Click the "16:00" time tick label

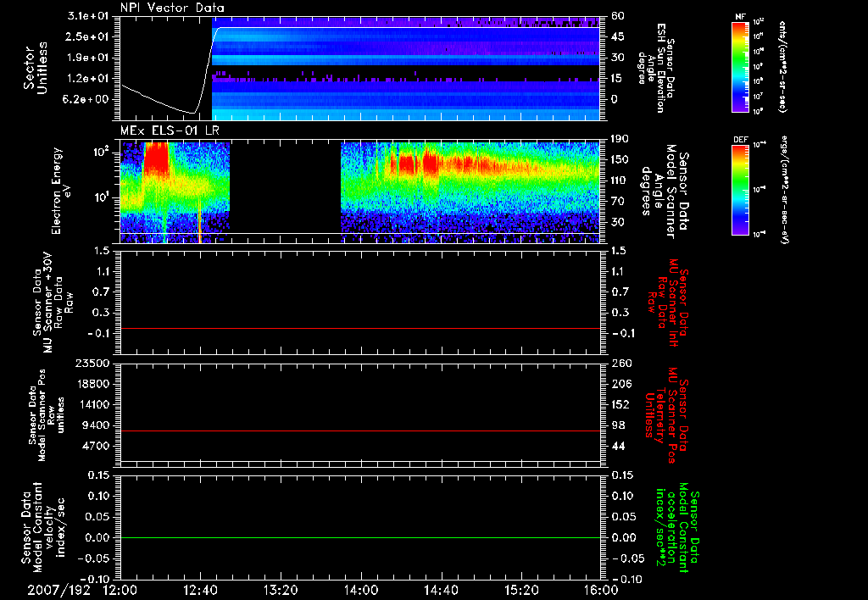pos(601,590)
